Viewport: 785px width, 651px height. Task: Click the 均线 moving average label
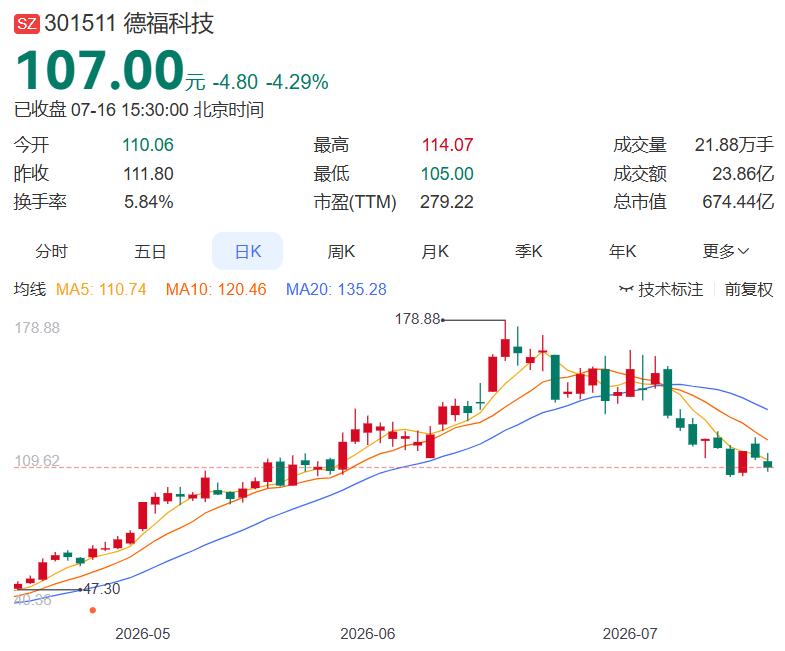click(x=30, y=289)
